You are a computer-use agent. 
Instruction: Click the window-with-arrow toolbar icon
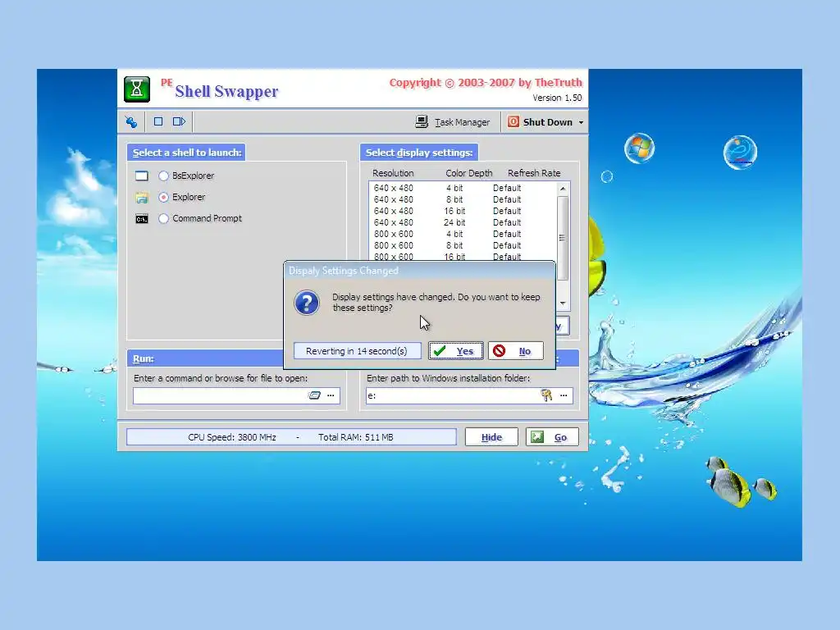click(179, 121)
